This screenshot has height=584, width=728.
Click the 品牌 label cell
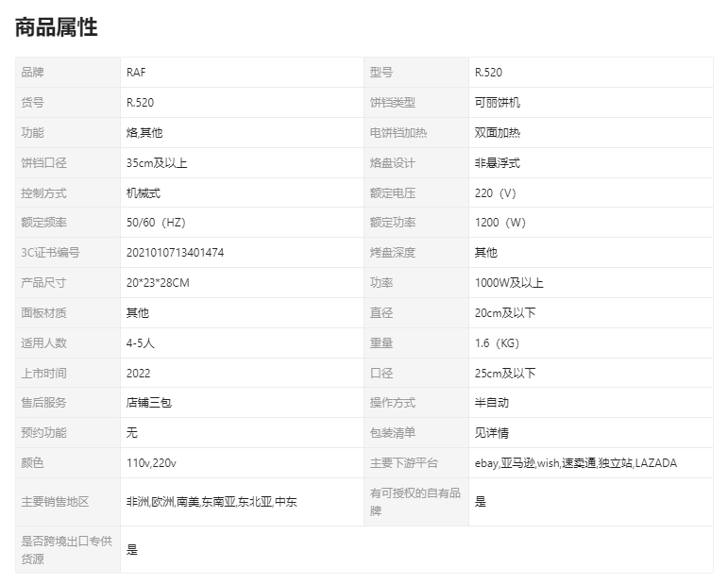click(x=68, y=73)
